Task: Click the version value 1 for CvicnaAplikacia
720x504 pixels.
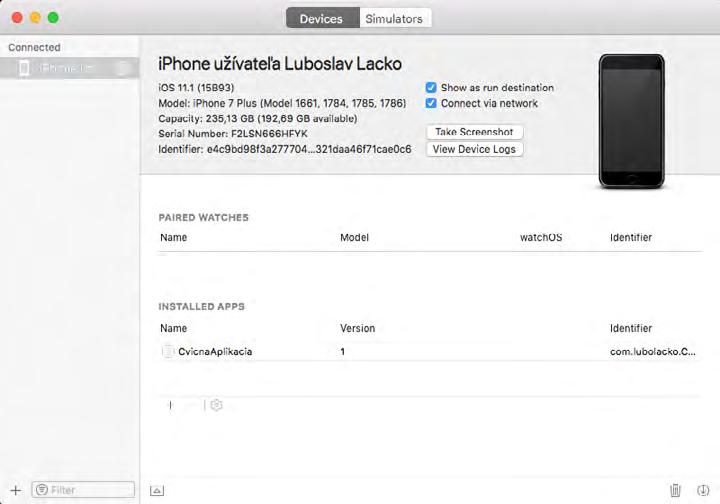Action: coord(343,352)
